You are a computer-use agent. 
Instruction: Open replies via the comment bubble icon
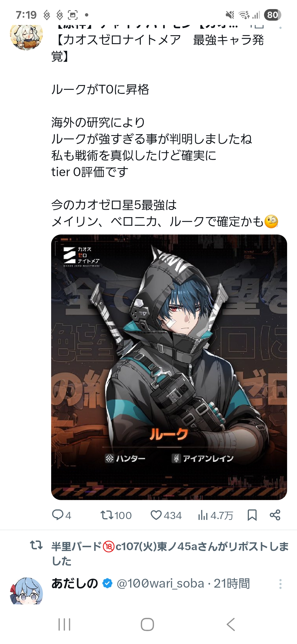[x=58, y=515]
